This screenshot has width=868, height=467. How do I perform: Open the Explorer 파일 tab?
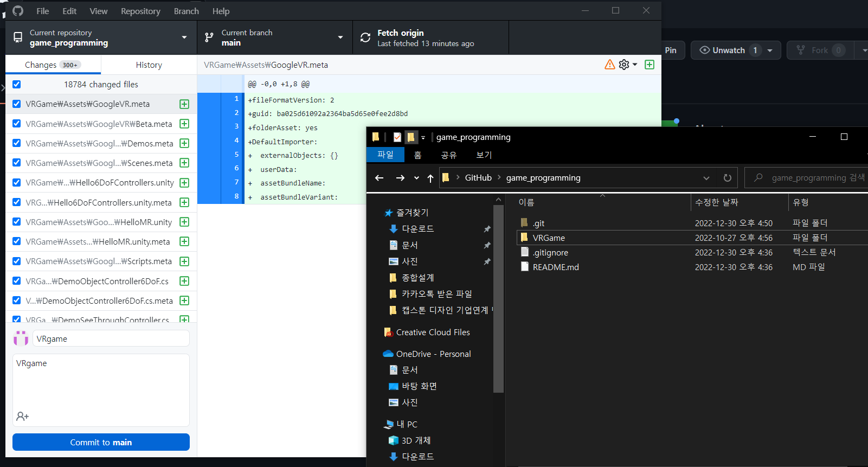point(385,155)
